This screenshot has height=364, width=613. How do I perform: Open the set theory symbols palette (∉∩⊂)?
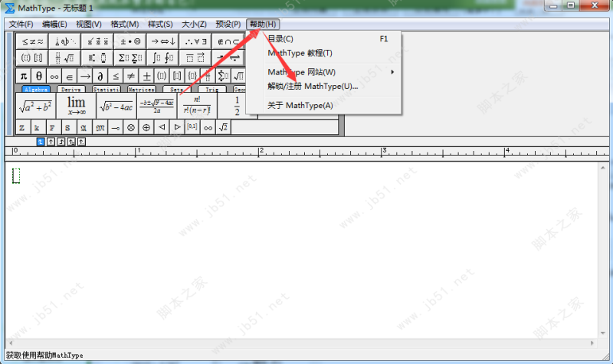(228, 41)
